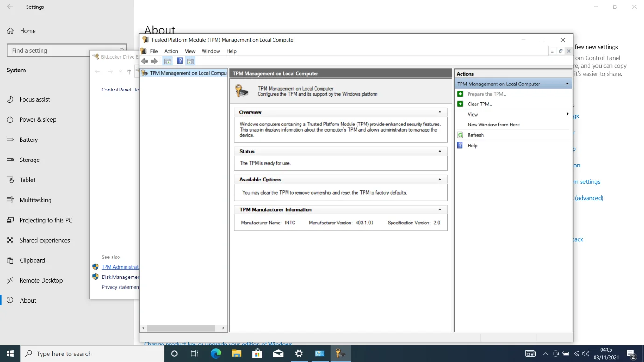Collapse the Overview section
The height and width of the screenshot is (362, 644).
tap(440, 112)
